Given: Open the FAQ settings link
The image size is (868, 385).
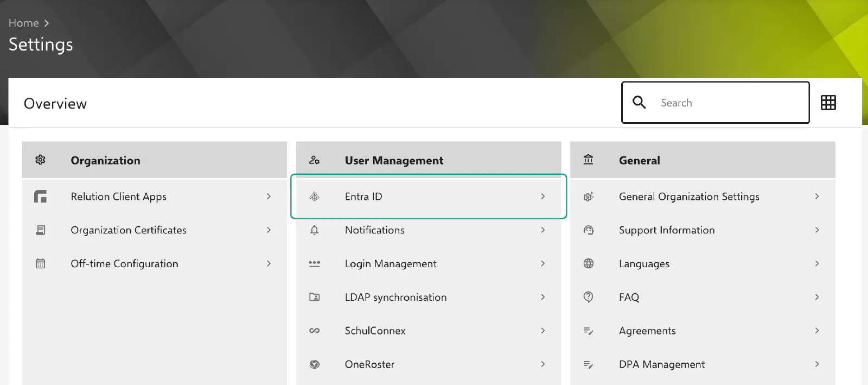Looking at the screenshot, I should [x=703, y=297].
